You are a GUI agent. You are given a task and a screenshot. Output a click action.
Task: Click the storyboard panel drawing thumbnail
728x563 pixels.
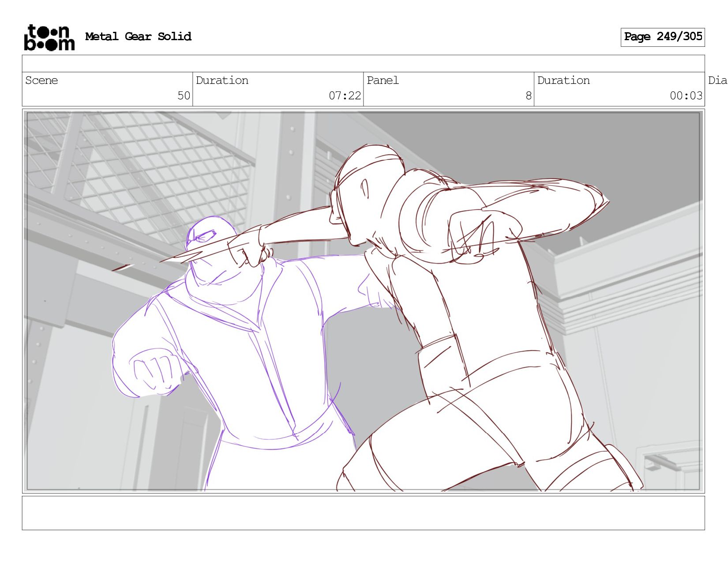(x=363, y=301)
